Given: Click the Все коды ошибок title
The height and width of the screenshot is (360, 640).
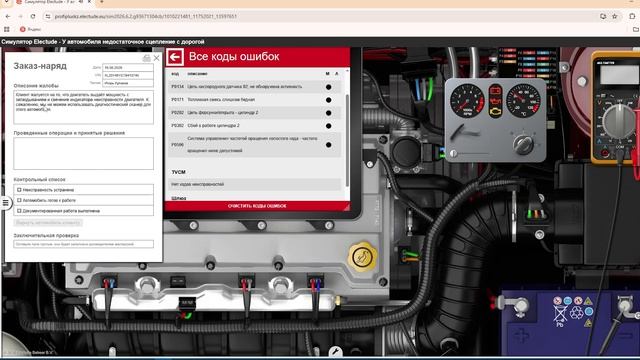Looking at the screenshot, I should [x=234, y=57].
